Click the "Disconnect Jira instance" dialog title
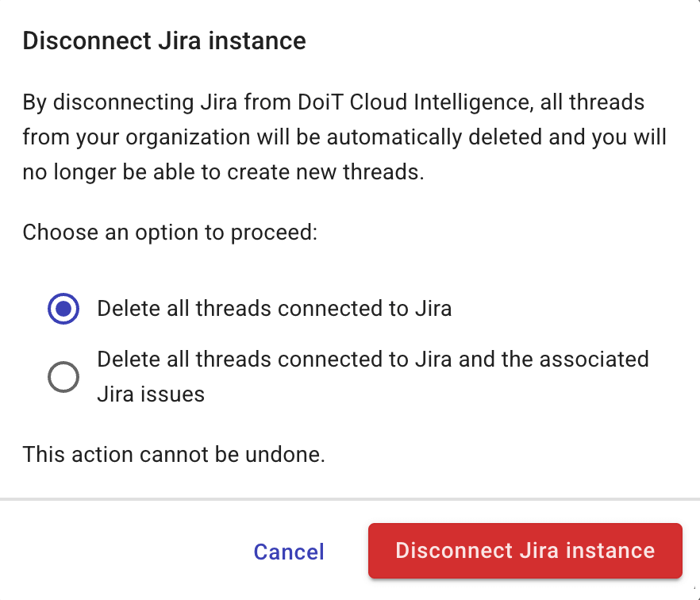Screen dimensions: 700x600 [x=164, y=40]
